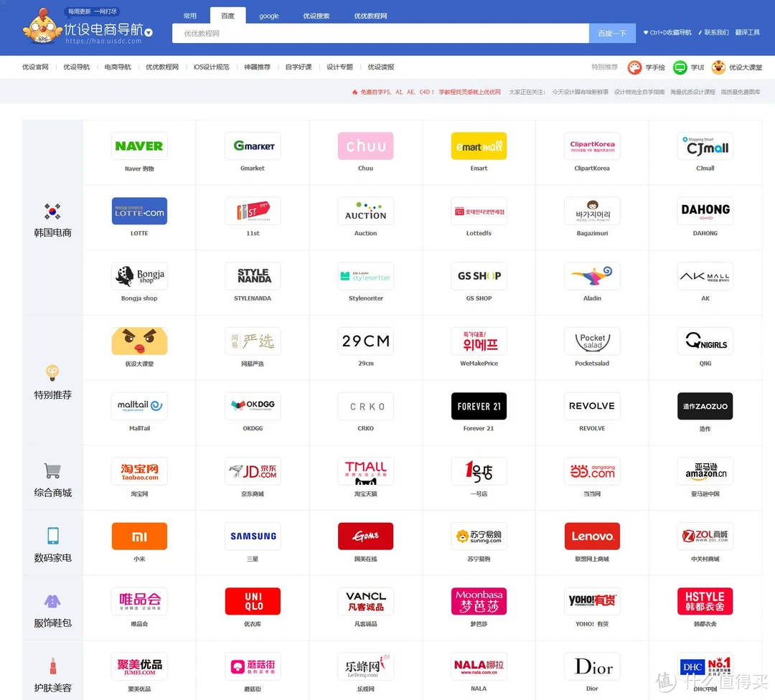Screen dimensions: 775x700
Task: Select the 数码家电 phone sidebar category
Action: coord(53,545)
